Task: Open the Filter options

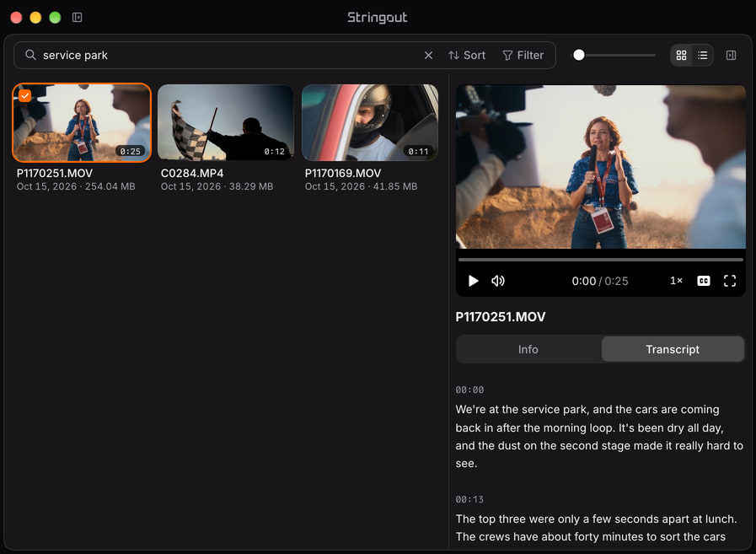Action: point(523,56)
